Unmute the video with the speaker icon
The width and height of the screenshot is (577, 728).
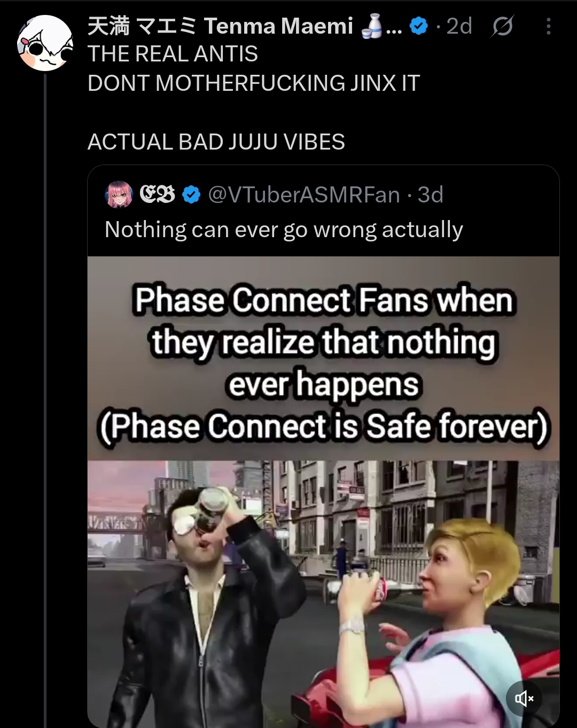click(524, 698)
